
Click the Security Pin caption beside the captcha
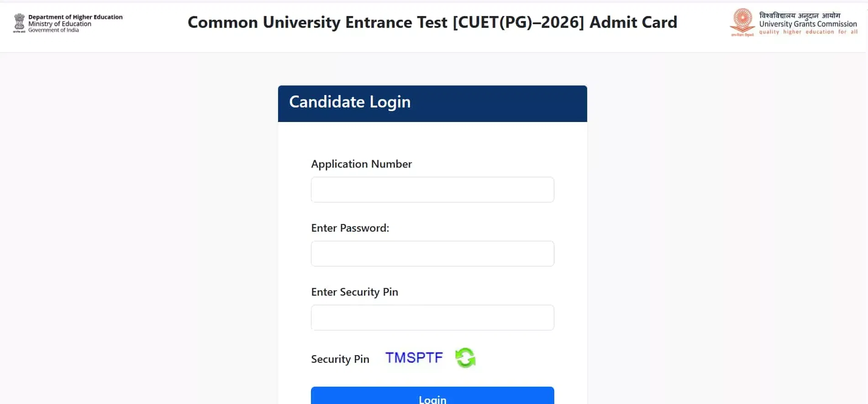[340, 359]
